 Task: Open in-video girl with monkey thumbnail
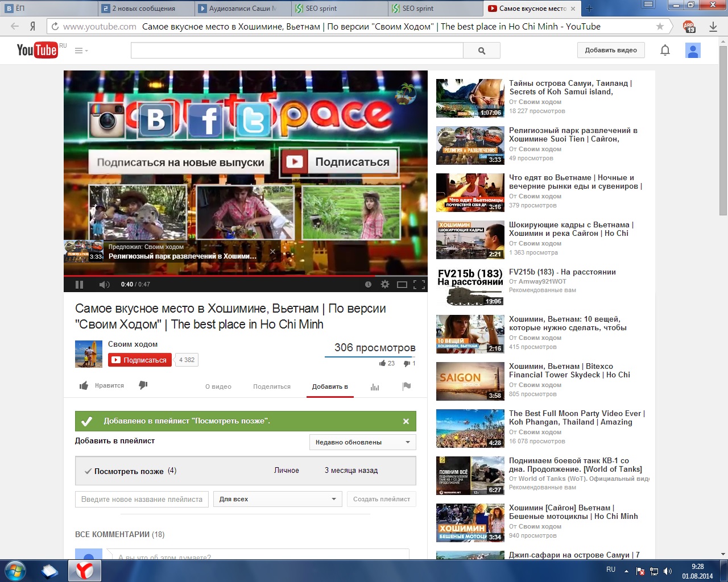tap(138, 212)
